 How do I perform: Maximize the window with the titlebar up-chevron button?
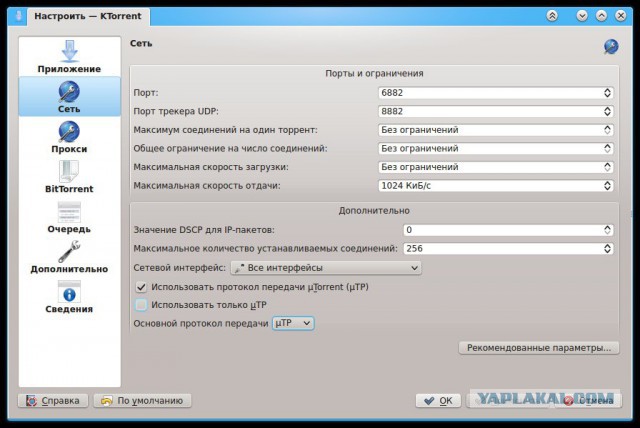click(601, 16)
